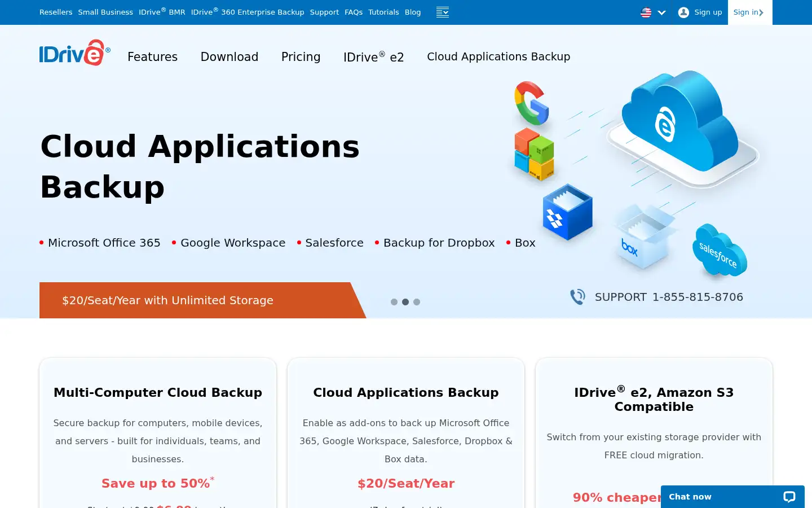812x508 pixels.
Task: Open the top bar menu list icon
Action: [x=443, y=12]
